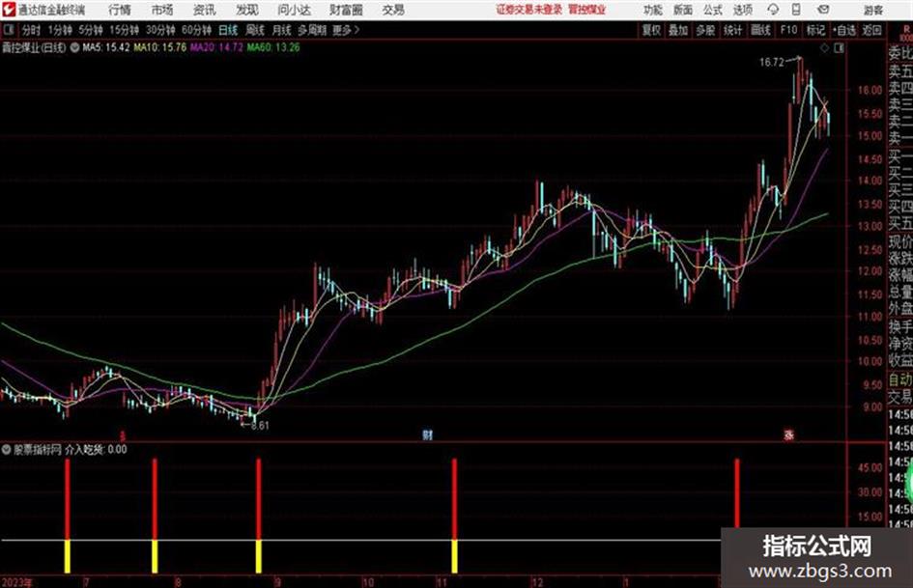Click the 16.72 high price label
Screen dimensions: 913x588
(x=772, y=63)
